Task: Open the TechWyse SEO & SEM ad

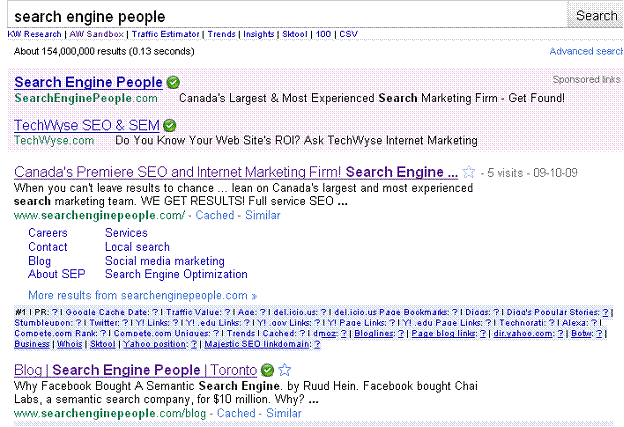Action: [x=87, y=125]
